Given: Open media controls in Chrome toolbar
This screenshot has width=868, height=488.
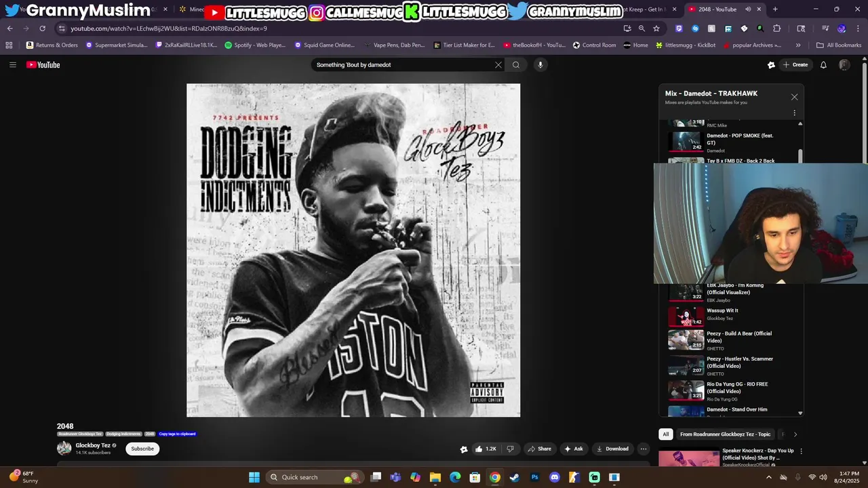Looking at the screenshot, I should pyautogui.click(x=825, y=28).
